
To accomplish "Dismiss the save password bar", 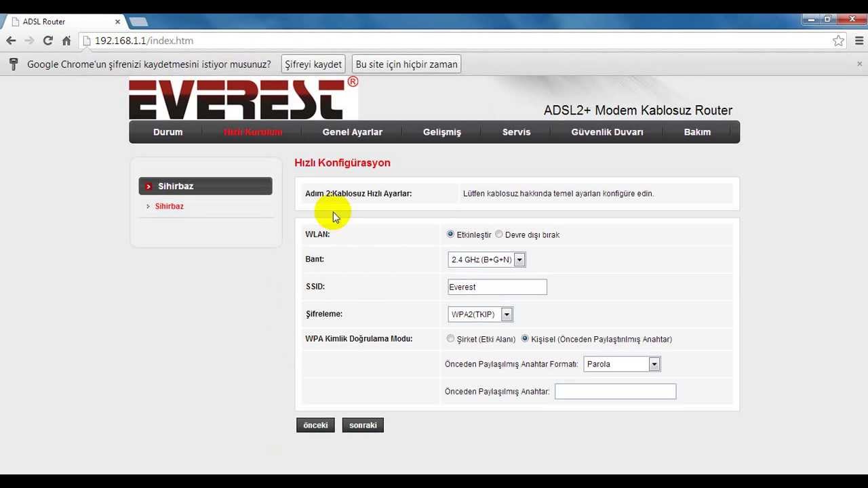I will point(859,64).
